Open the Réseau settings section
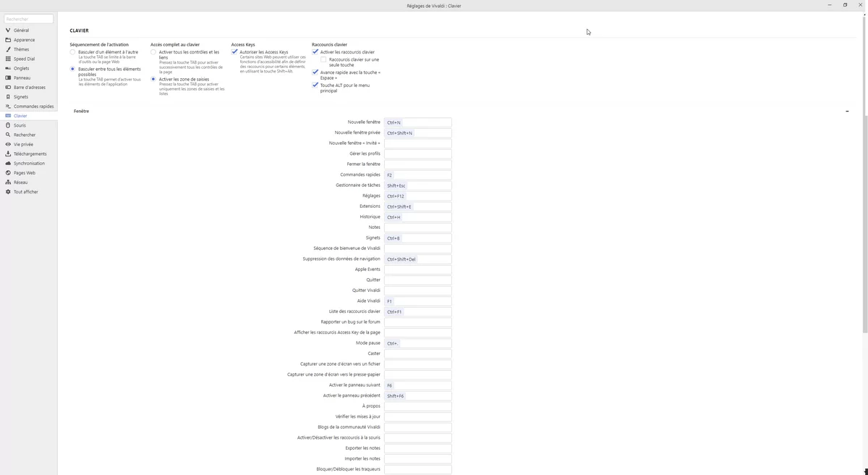 (29, 182)
